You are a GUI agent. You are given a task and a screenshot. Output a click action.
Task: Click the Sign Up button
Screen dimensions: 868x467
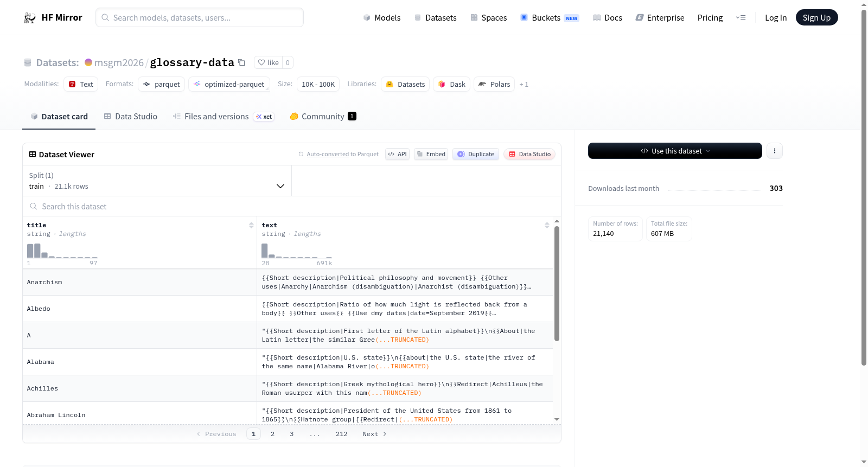click(x=816, y=17)
